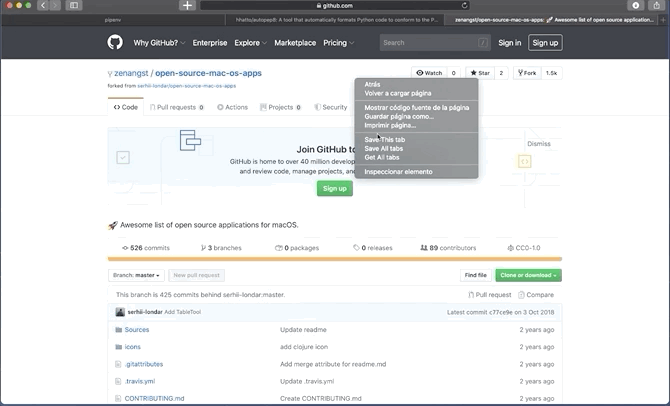670x406 pixels.
Task: Switch to Pull requests tab
Action: click(176, 107)
